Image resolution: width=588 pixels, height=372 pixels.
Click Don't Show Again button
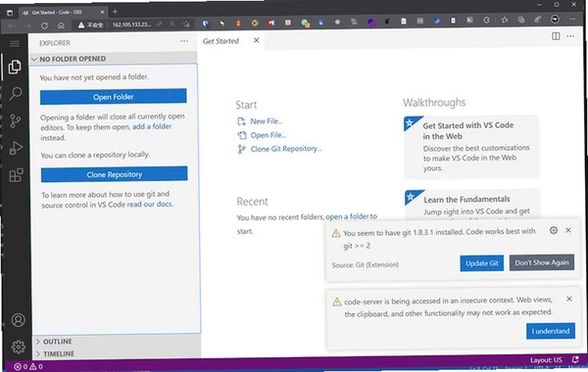542,262
